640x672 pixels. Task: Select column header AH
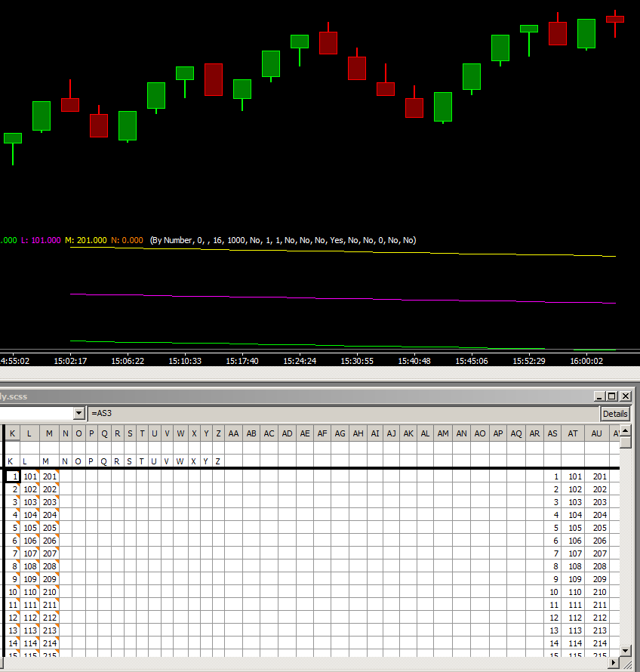point(358,433)
